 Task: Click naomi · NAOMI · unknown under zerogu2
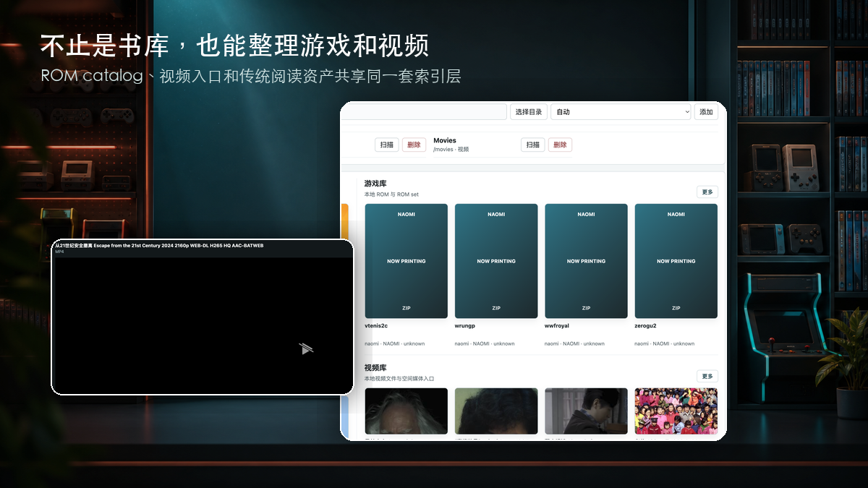pos(665,344)
